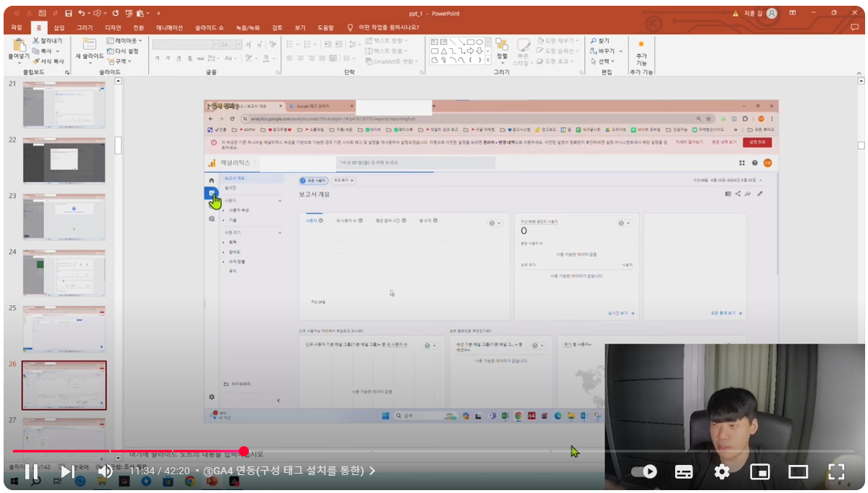This screenshot has width=868, height=493.
Task: Open the 검토 ribbon tab
Action: coord(277,27)
